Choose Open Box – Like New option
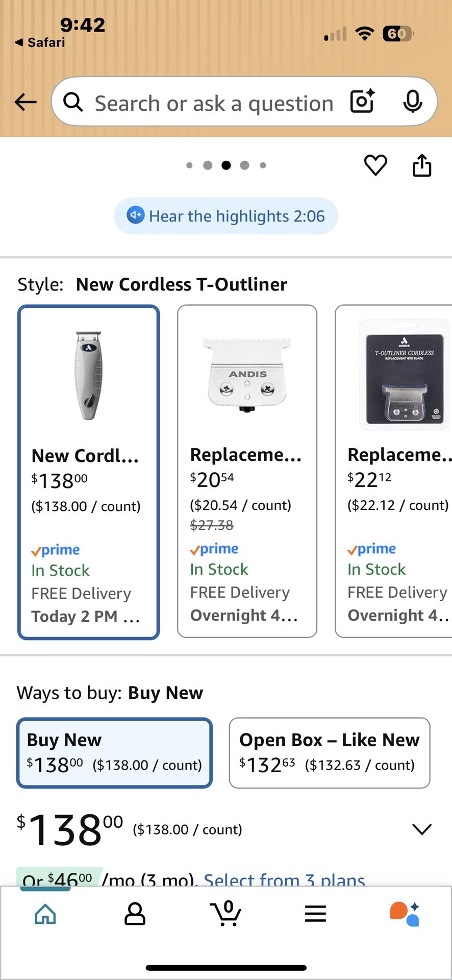 [329, 752]
